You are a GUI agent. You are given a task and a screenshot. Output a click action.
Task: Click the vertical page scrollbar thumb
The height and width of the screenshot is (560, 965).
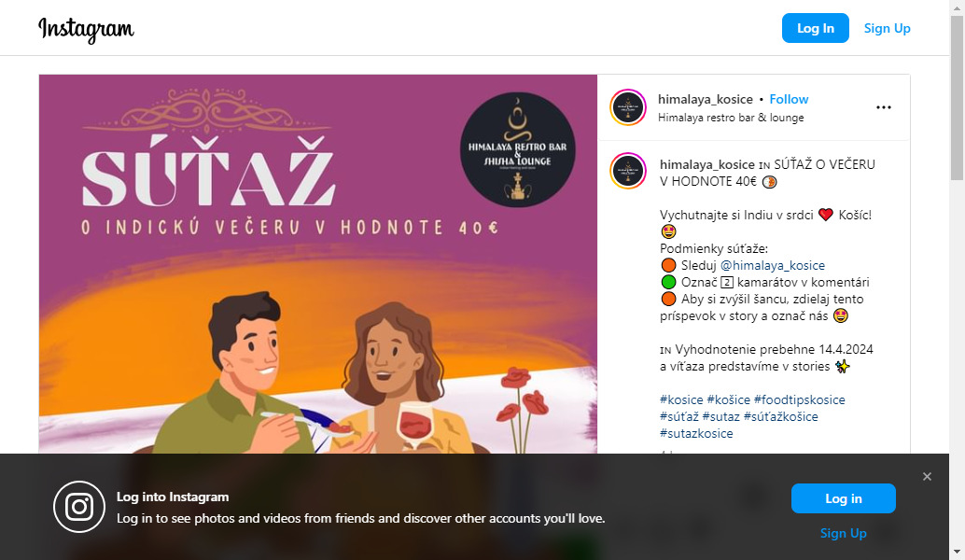click(x=957, y=98)
